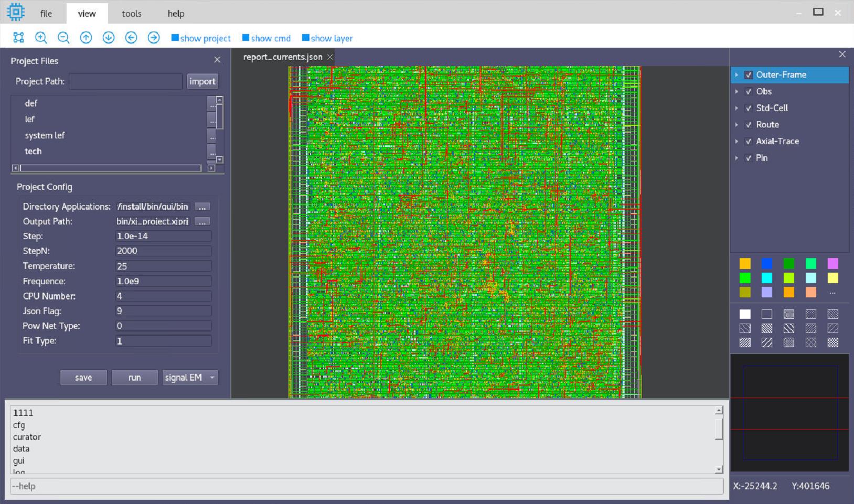The height and width of the screenshot is (504, 854).
Task: Select 'curator' line in console output
Action: click(x=27, y=437)
